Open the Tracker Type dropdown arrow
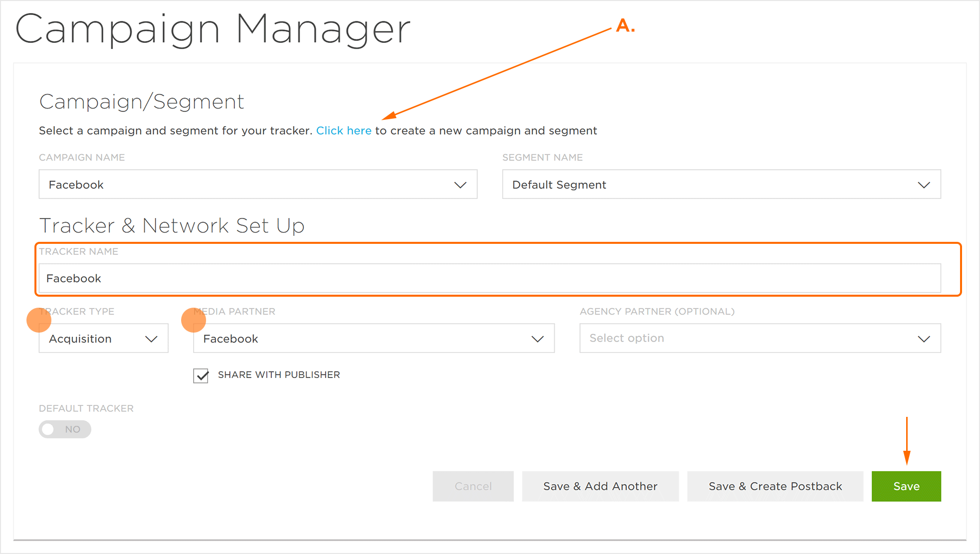 click(x=151, y=339)
